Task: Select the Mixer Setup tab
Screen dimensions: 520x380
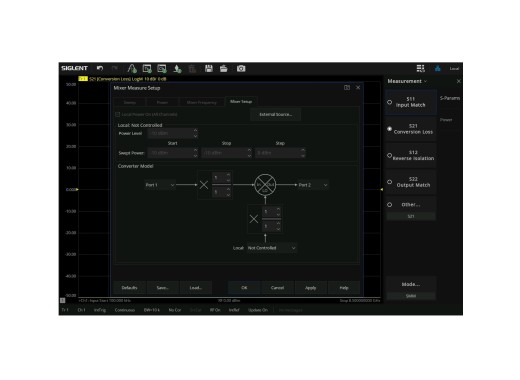Action: click(x=241, y=102)
